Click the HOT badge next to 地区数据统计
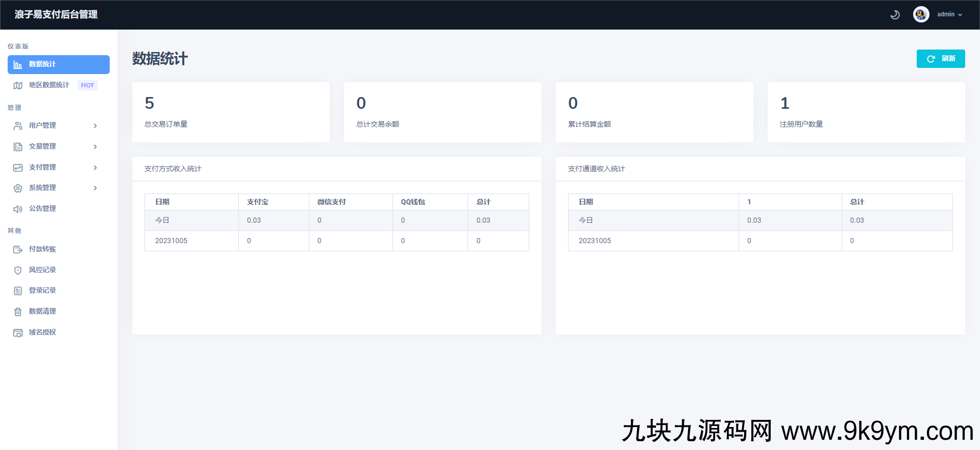The image size is (980, 450). pos(87,85)
